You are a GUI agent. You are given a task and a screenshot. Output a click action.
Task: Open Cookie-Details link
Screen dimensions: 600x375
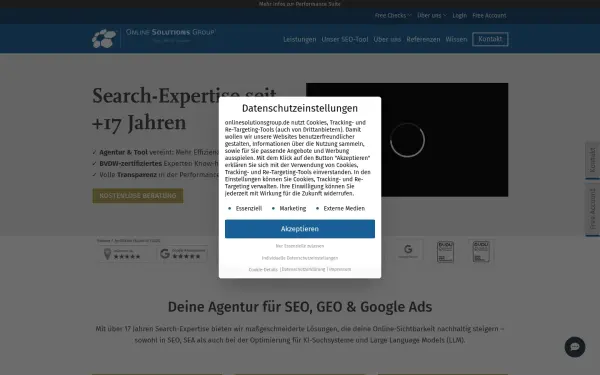tap(263, 269)
